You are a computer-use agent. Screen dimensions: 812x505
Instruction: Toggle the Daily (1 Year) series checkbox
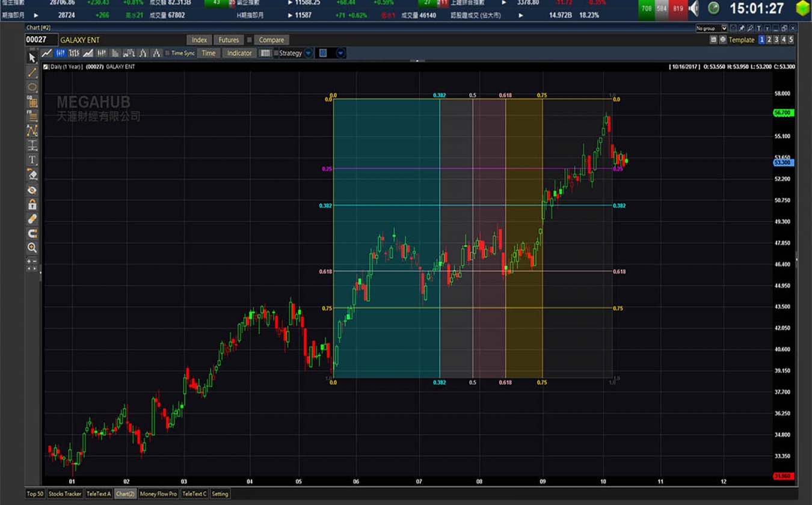[46, 67]
